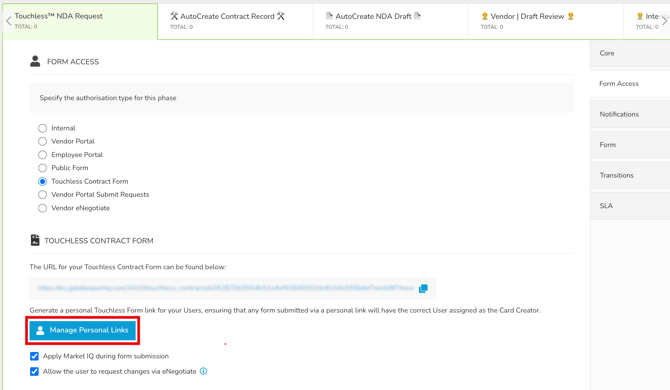Select the Internal radio option
The height and width of the screenshot is (390, 670).
[42, 128]
